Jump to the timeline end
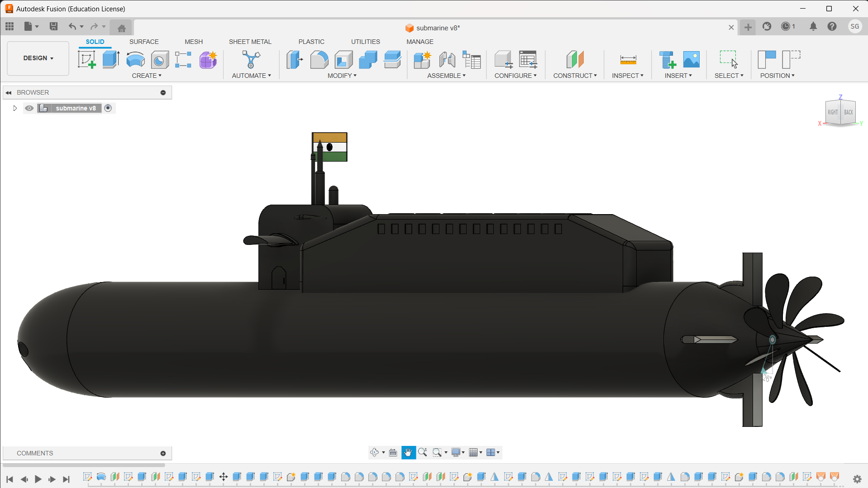Screen dimensions: 868x488 pyautogui.click(x=67, y=479)
